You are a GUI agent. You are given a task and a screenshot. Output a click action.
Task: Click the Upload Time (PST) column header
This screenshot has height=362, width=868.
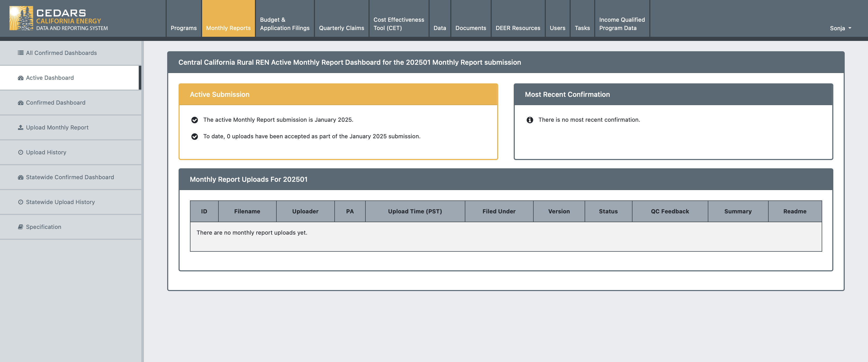[414, 211]
